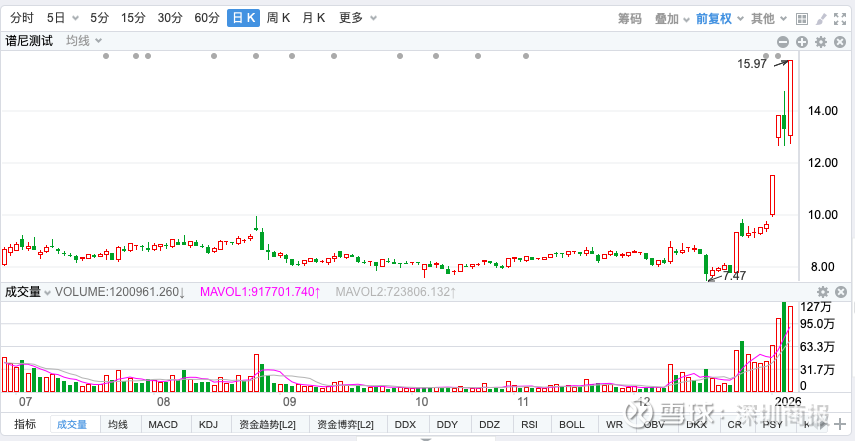Click the MAVOL1:917701.740 readout

pos(260,292)
